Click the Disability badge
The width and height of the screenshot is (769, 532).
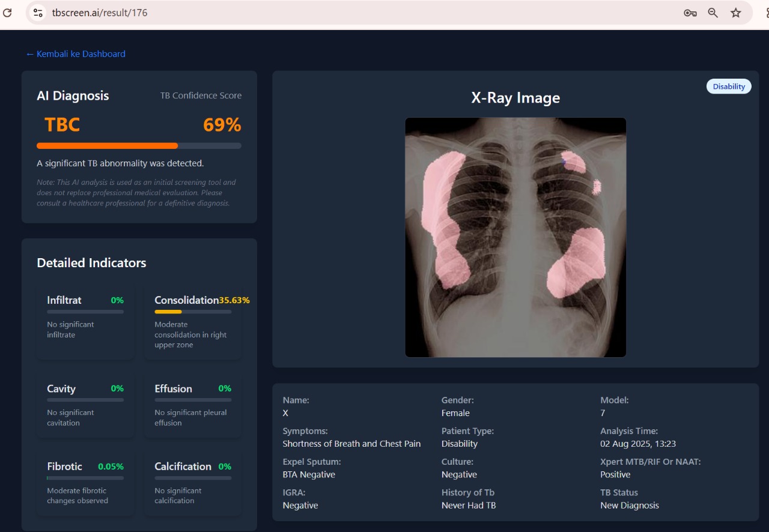728,86
